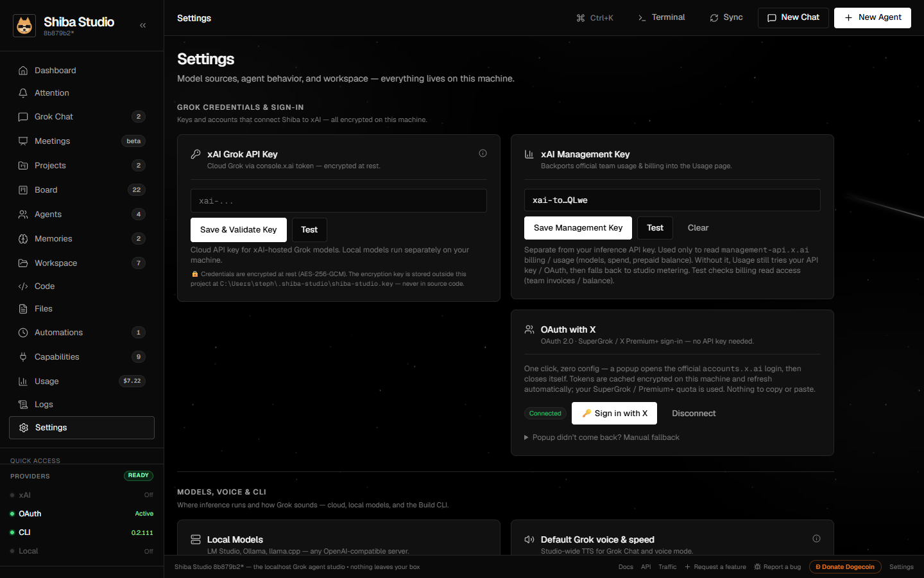
Task: Click the Settings link in footer
Action: click(x=902, y=567)
